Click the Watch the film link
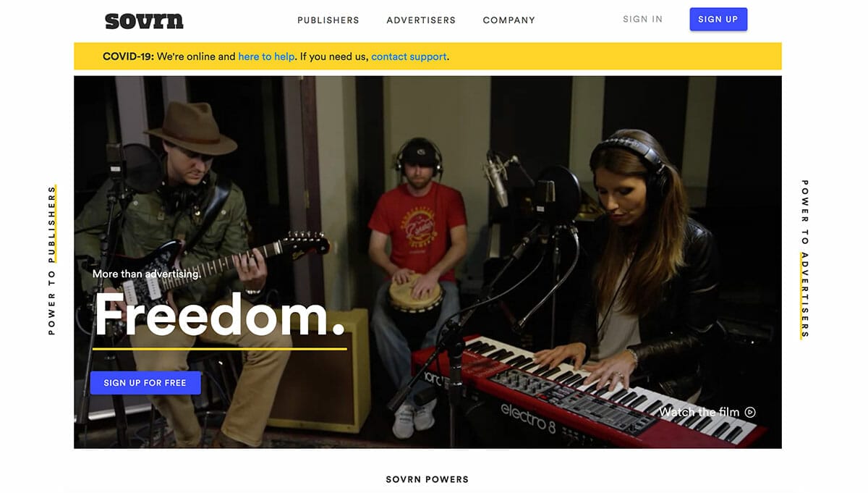 pos(707,413)
